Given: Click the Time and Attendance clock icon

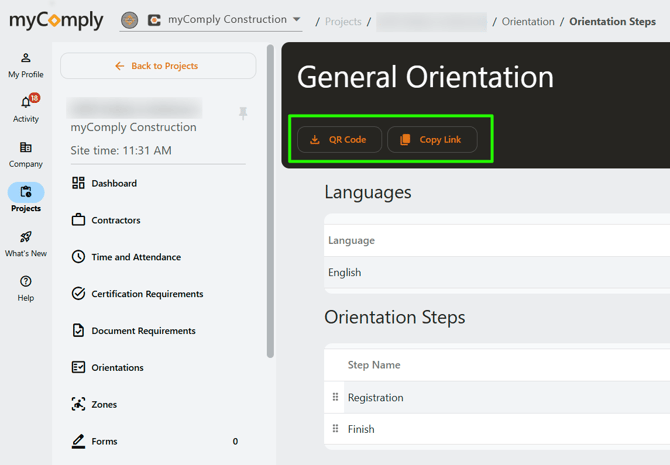Looking at the screenshot, I should click(78, 256).
